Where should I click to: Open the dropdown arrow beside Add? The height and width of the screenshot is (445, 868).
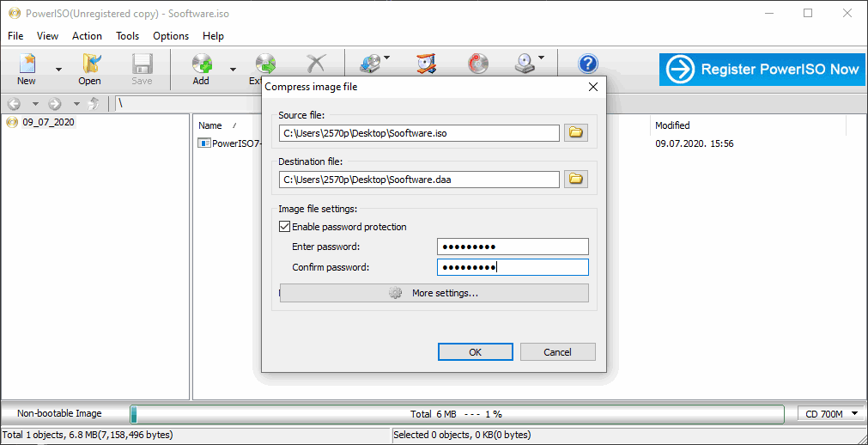233,70
